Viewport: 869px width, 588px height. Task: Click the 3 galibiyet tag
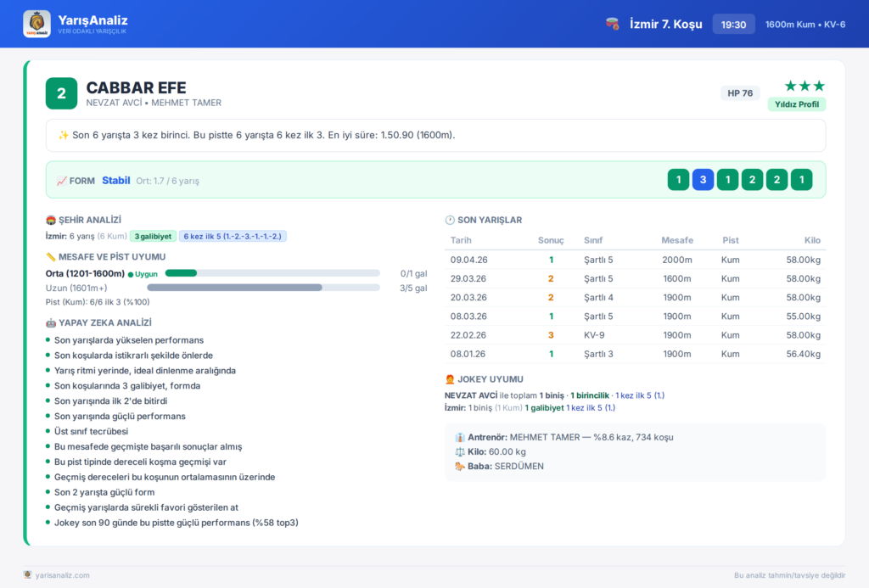153,236
